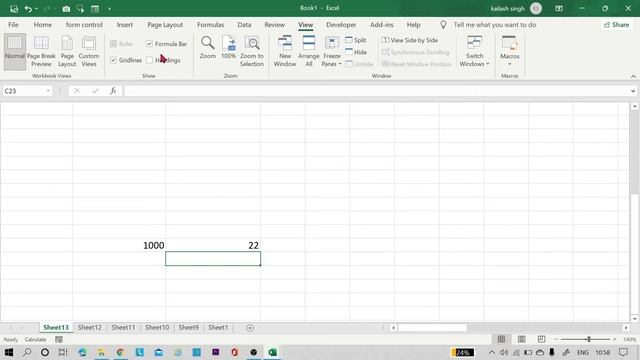Click the horizontal scrollbar thumb
This screenshot has width=640, height=360.
[433, 328]
